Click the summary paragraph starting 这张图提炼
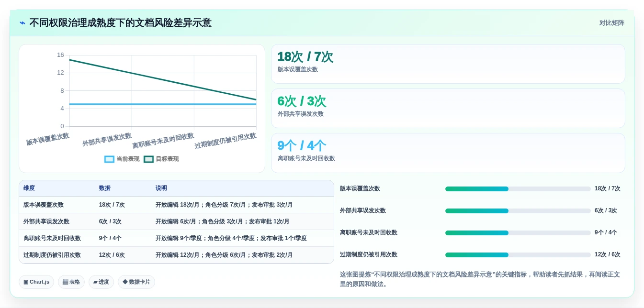 480,279
